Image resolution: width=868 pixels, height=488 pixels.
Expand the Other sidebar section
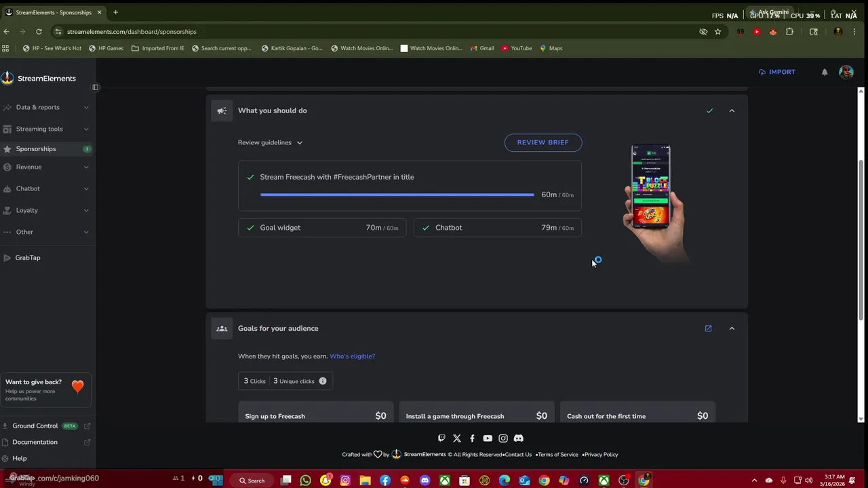point(46,232)
